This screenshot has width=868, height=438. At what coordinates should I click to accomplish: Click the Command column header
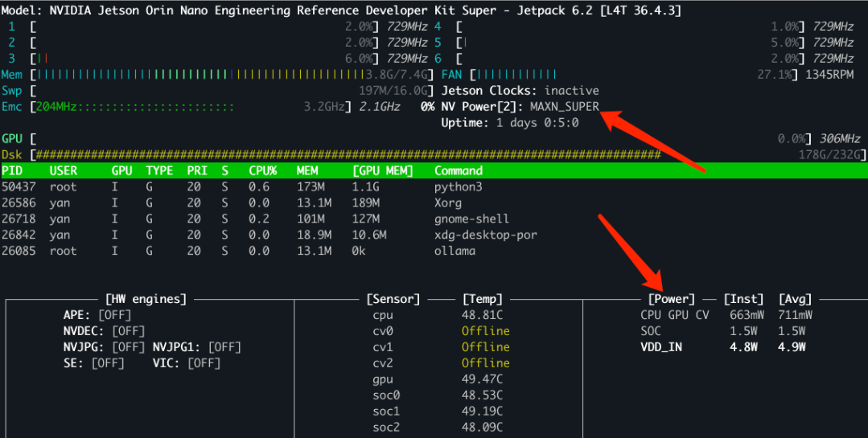tap(459, 171)
